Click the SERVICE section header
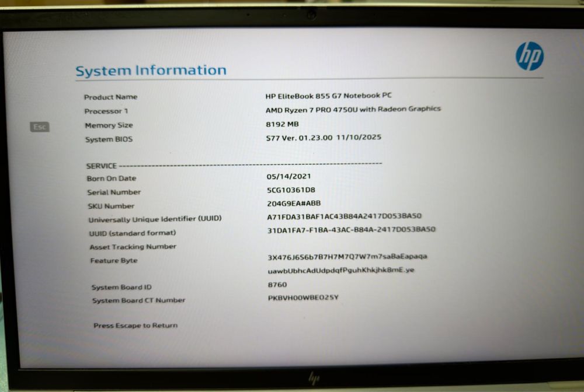Viewport: 584px width, 392px height. tap(101, 166)
